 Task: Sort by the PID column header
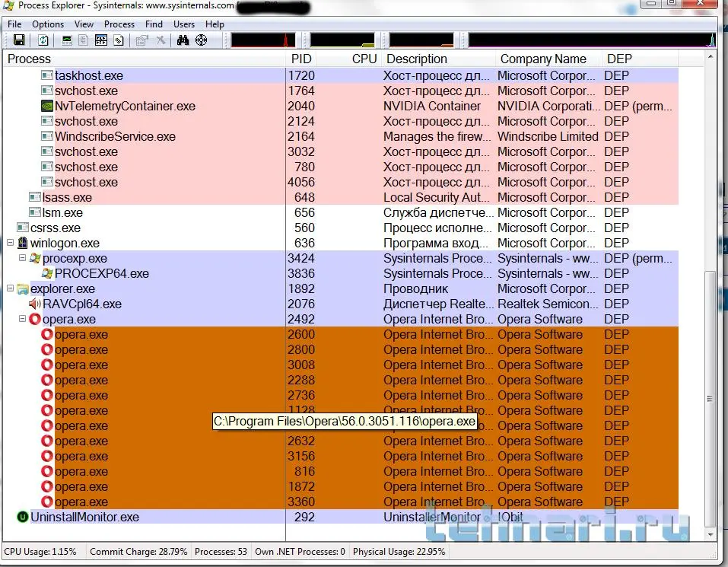(301, 59)
